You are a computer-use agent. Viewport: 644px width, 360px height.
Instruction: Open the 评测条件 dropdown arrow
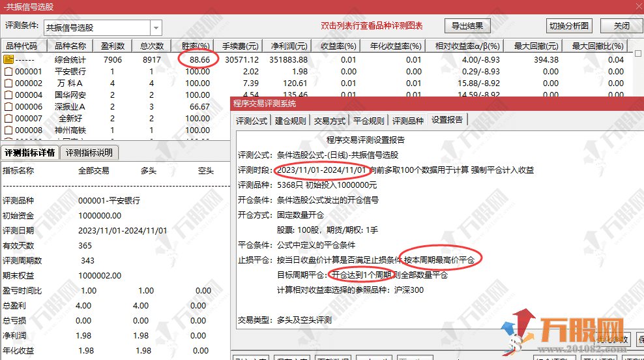pyautogui.click(x=156, y=28)
